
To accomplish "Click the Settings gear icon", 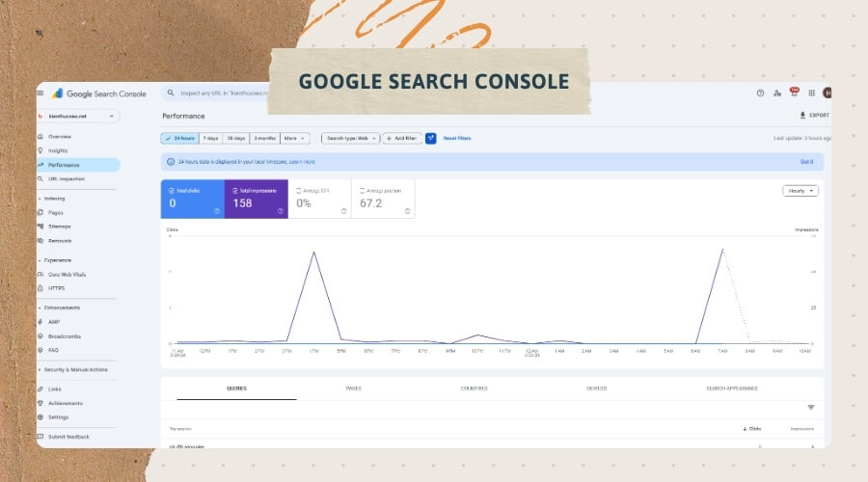I will 41,417.
